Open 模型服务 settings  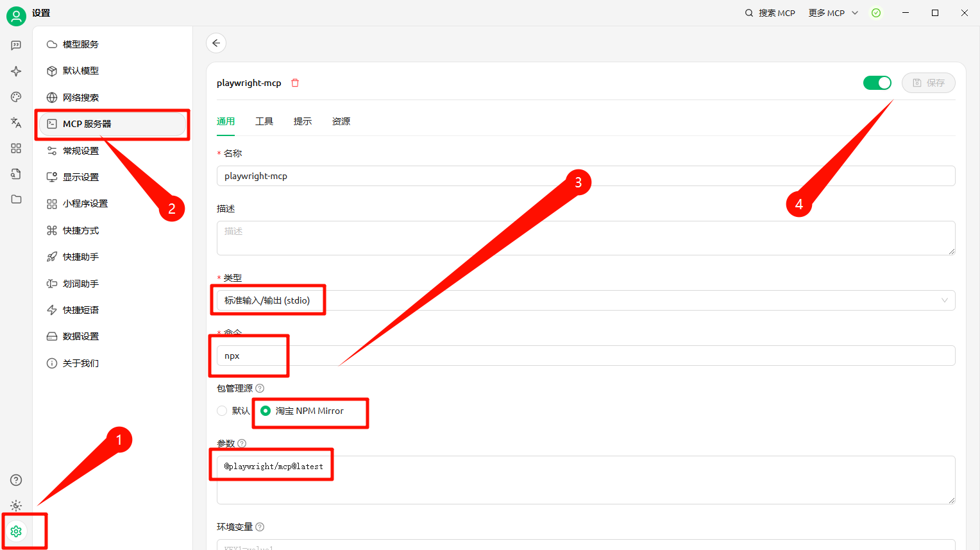[113, 44]
